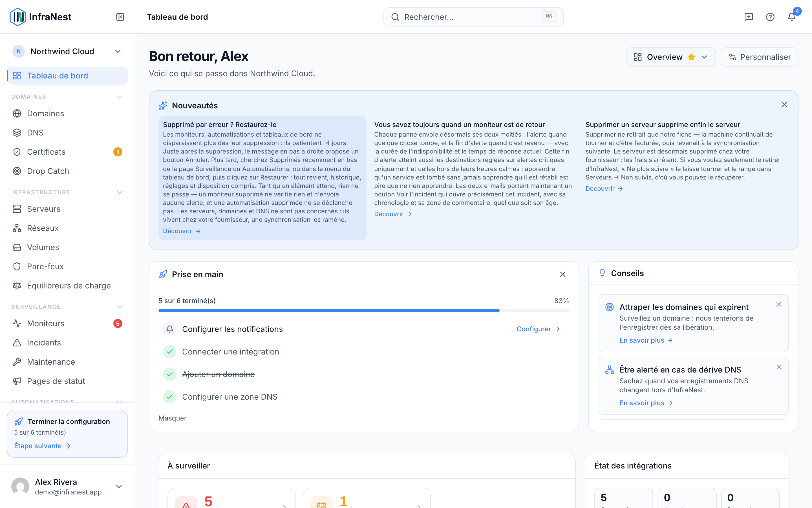Screen dimensions: 812x508
Task: Click the Northwind Cloud workspace avatar
Action: click(x=18, y=51)
